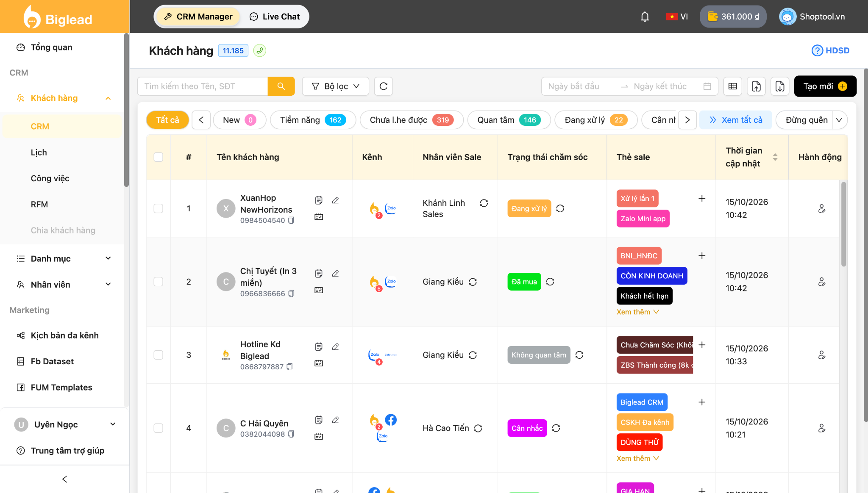Select the CRM Manager tab

pyautogui.click(x=198, y=17)
